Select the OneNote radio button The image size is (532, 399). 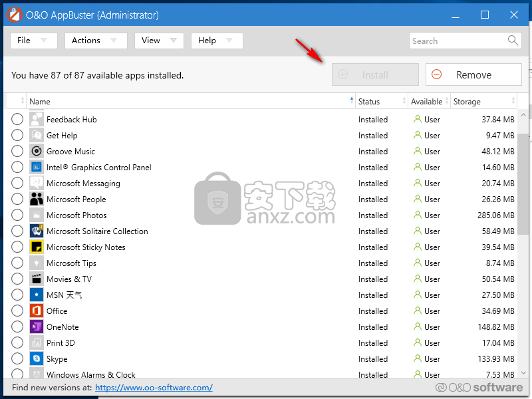point(17,327)
